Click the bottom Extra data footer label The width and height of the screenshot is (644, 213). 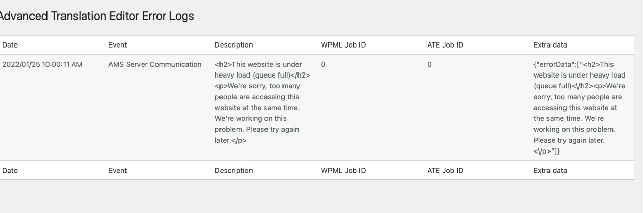550,171
